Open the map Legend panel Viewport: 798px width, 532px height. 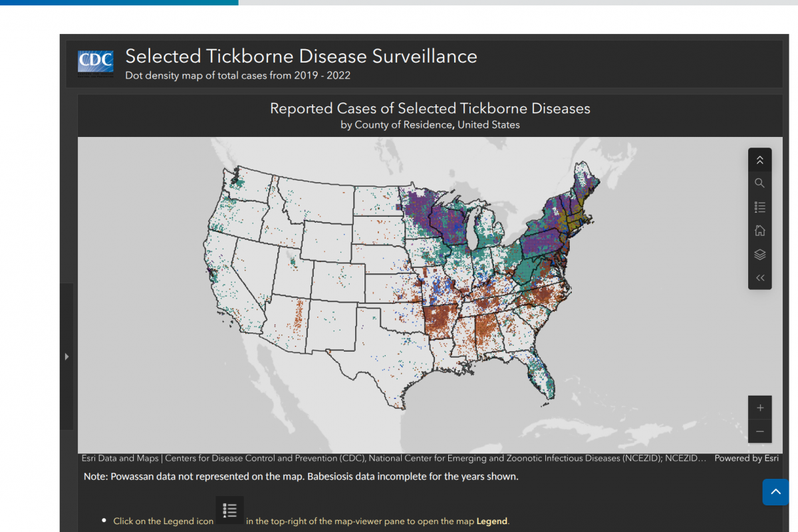click(x=759, y=207)
